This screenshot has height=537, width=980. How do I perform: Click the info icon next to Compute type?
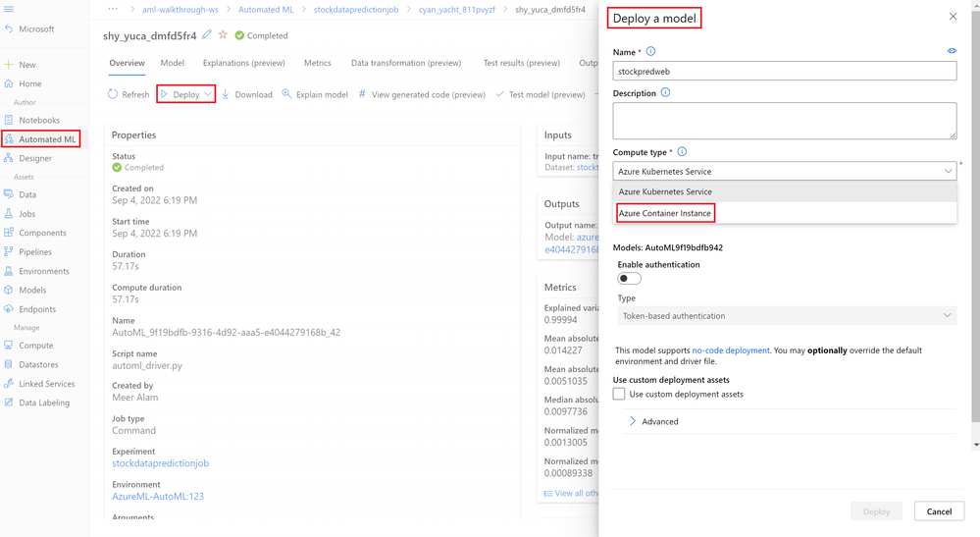pos(682,151)
